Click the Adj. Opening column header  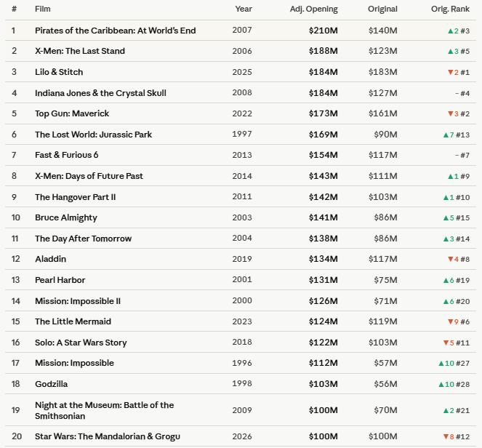click(313, 9)
